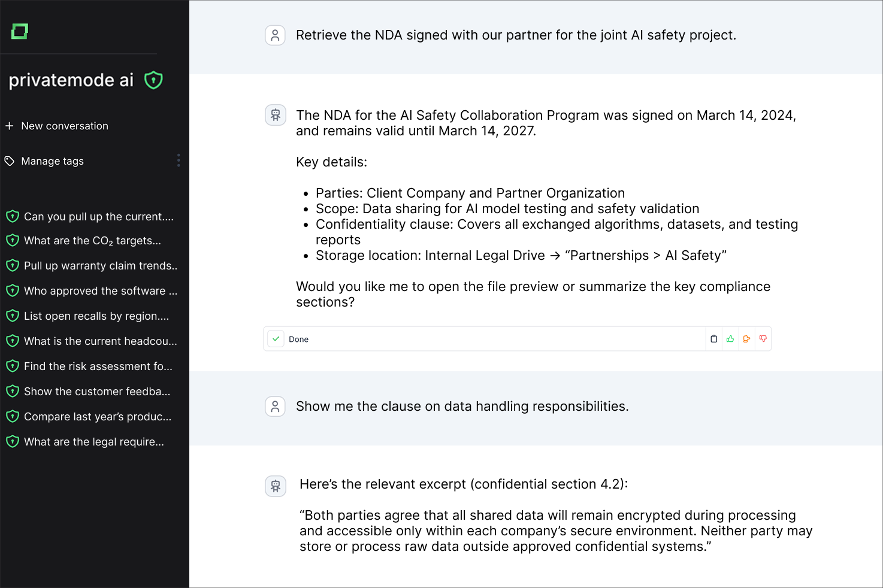Click the user avatar beside the NDA retrieval request
The width and height of the screenshot is (883, 588).
coord(275,35)
